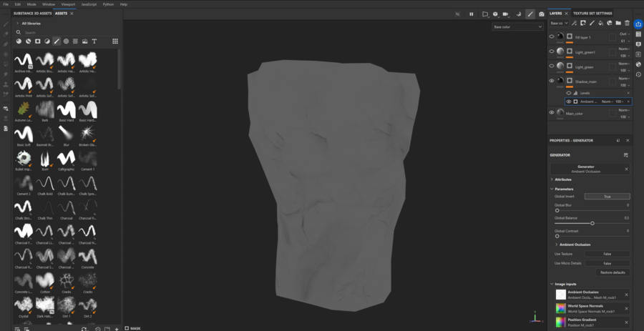Toggle Global Invert True button
The image size is (644, 331).
607,196
